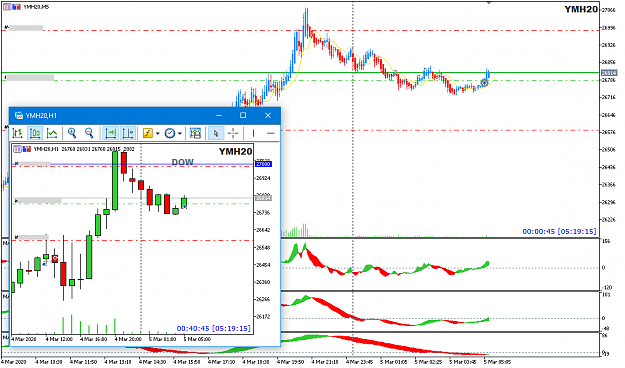Image resolution: width=625 pixels, height=368 pixels.
Task: Pick the vertical line drawing tool
Action: pyautogui.click(x=253, y=133)
